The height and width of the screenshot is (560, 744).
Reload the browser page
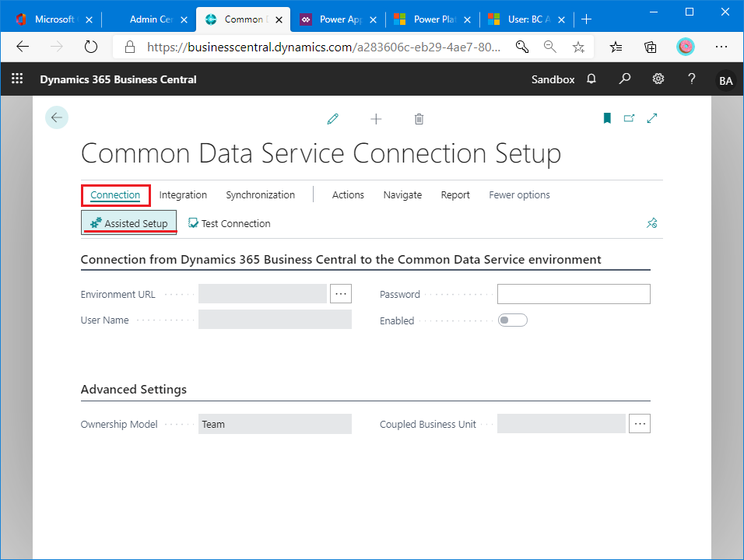pyautogui.click(x=90, y=47)
